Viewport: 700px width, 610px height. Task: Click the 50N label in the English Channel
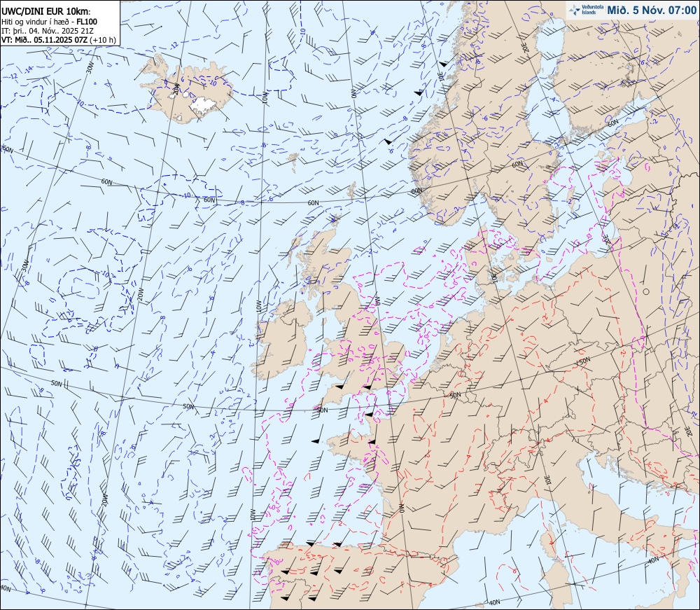322,410
